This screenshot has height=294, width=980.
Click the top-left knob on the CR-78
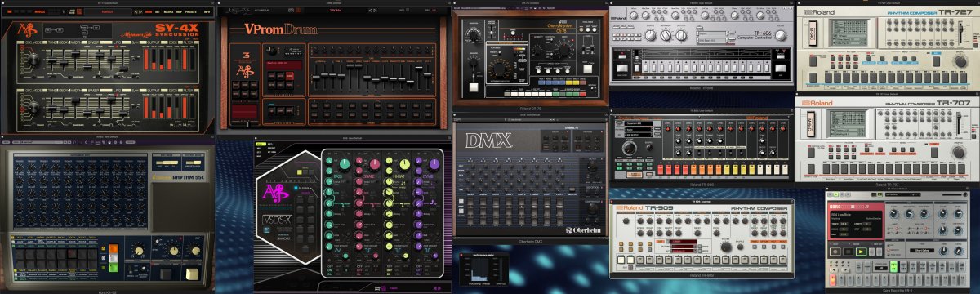coord(474,35)
